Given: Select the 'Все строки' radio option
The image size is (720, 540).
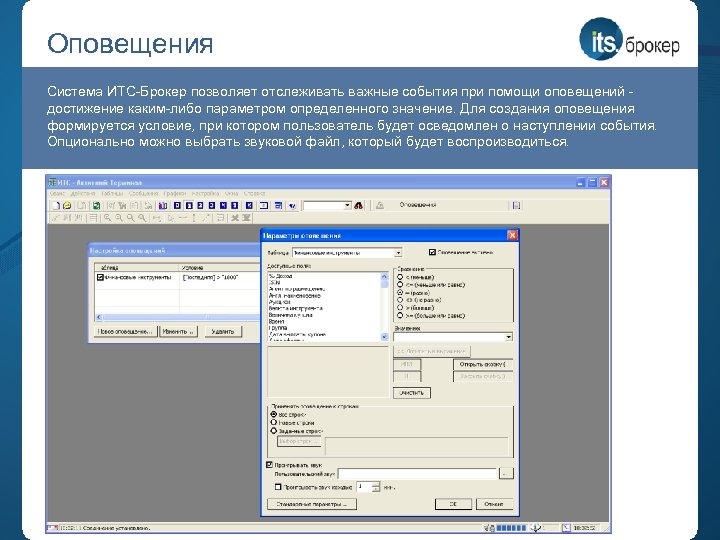Looking at the screenshot, I should pyautogui.click(x=274, y=414).
